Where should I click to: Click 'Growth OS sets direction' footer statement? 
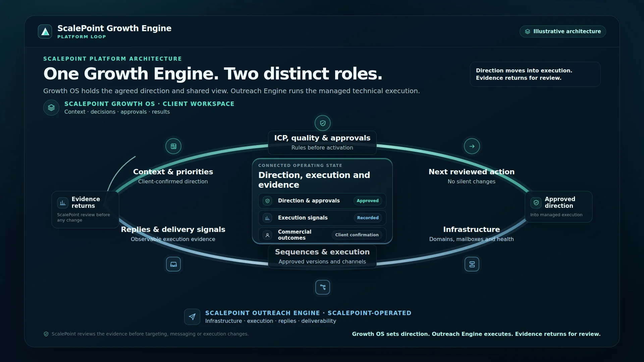[476, 334]
